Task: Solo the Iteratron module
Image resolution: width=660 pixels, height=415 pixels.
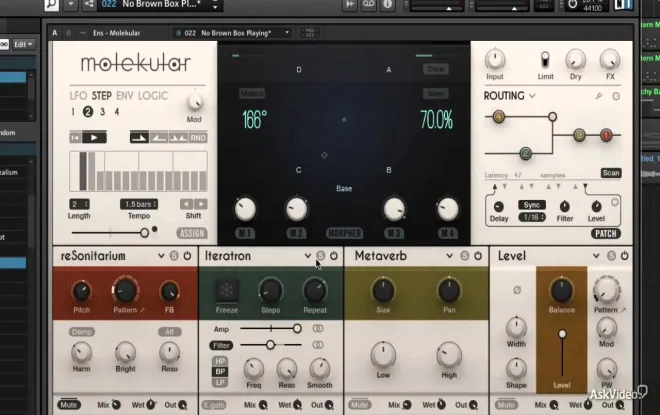Action: pyautogui.click(x=320, y=256)
